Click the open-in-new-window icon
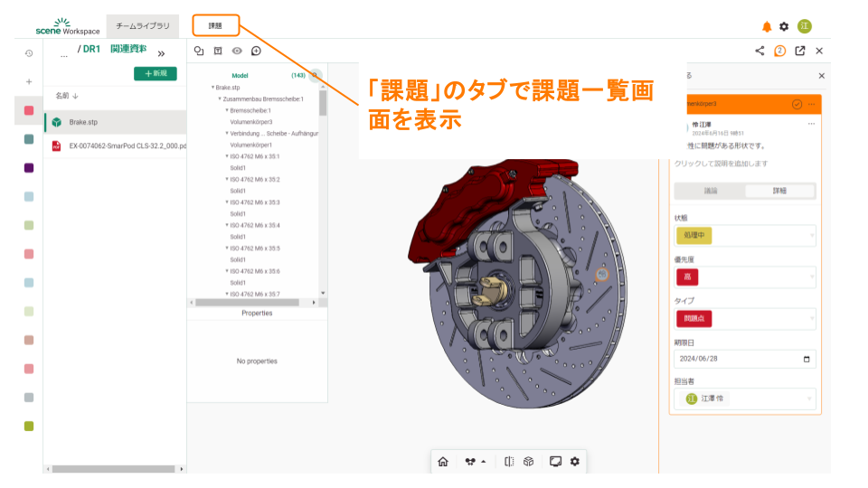Viewport: 868px width, 488px height. pos(800,52)
